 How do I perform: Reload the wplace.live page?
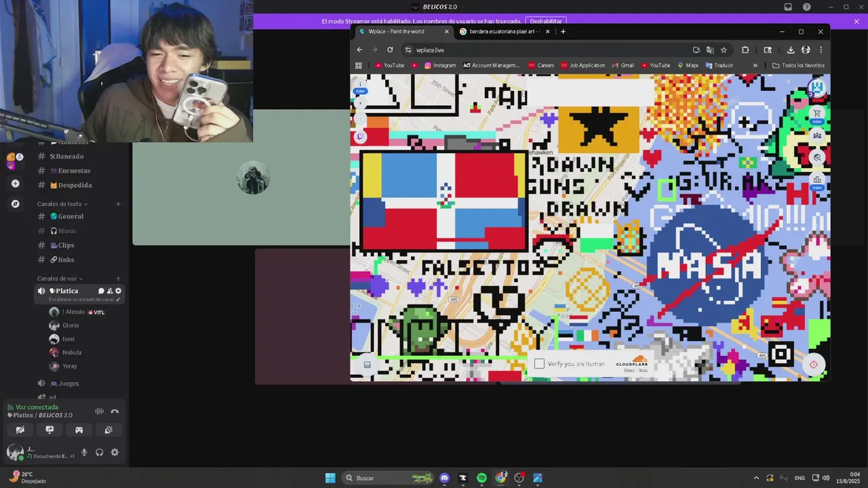[390, 49]
